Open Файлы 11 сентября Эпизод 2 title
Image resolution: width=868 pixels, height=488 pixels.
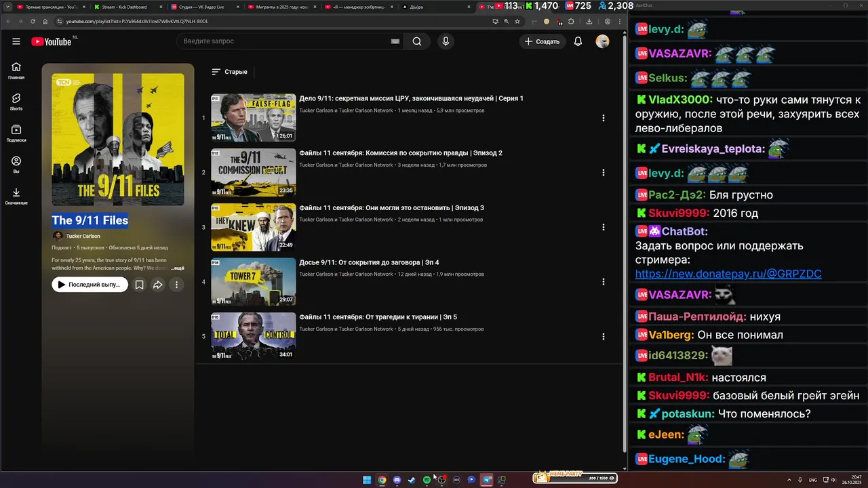tap(401, 153)
